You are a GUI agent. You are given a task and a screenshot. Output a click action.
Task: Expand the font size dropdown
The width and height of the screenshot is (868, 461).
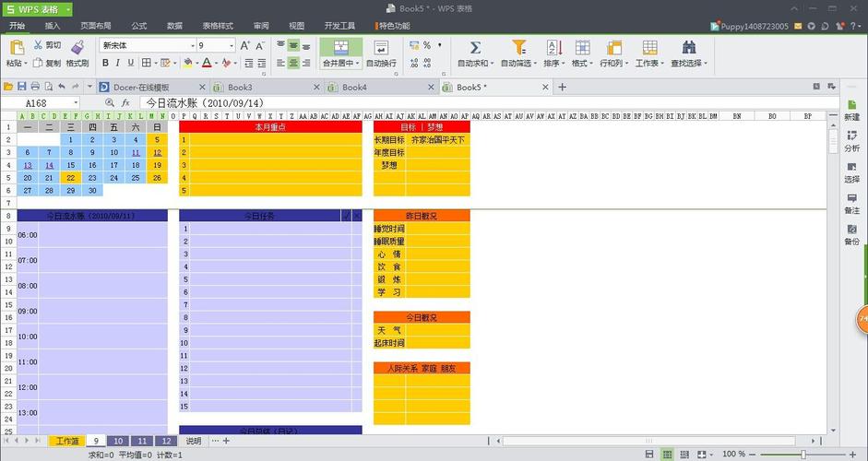pos(231,45)
